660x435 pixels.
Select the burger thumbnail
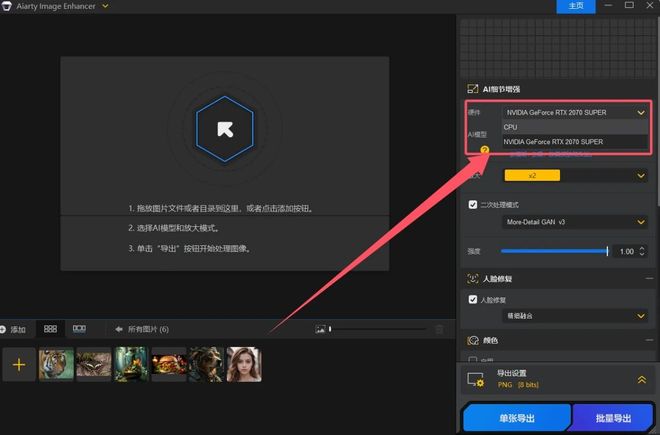click(169, 364)
